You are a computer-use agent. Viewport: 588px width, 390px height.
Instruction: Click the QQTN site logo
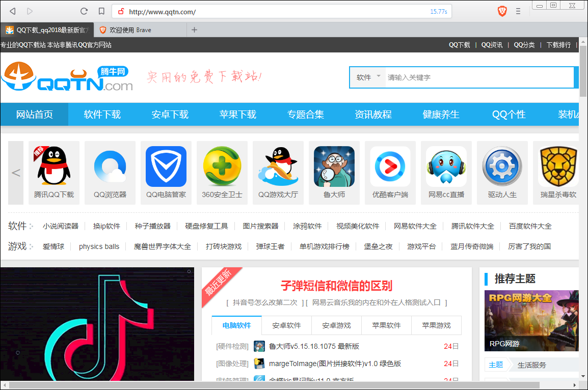pos(68,77)
